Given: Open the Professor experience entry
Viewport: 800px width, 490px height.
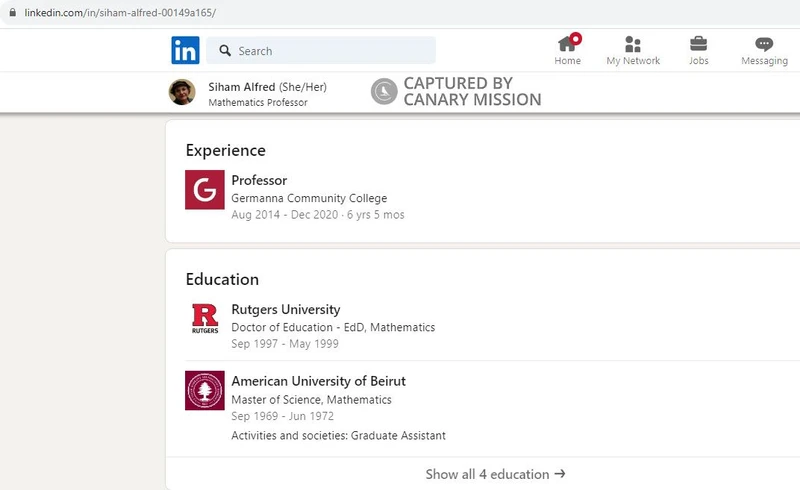Looking at the screenshot, I should tap(259, 180).
